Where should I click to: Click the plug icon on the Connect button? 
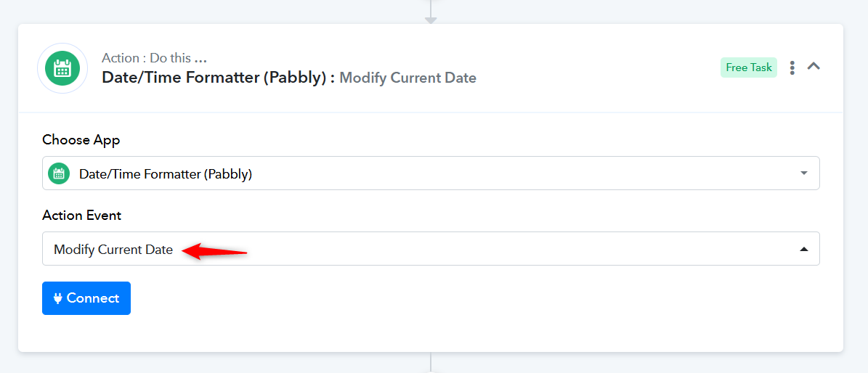click(57, 298)
